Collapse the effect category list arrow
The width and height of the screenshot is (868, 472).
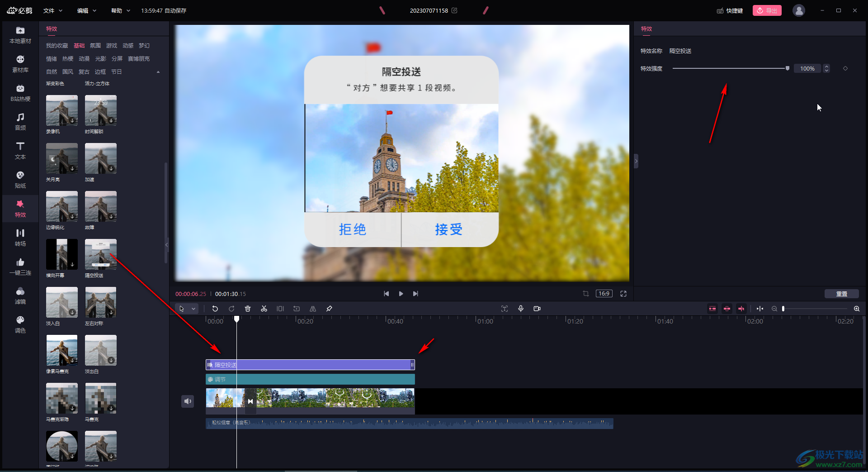click(158, 72)
